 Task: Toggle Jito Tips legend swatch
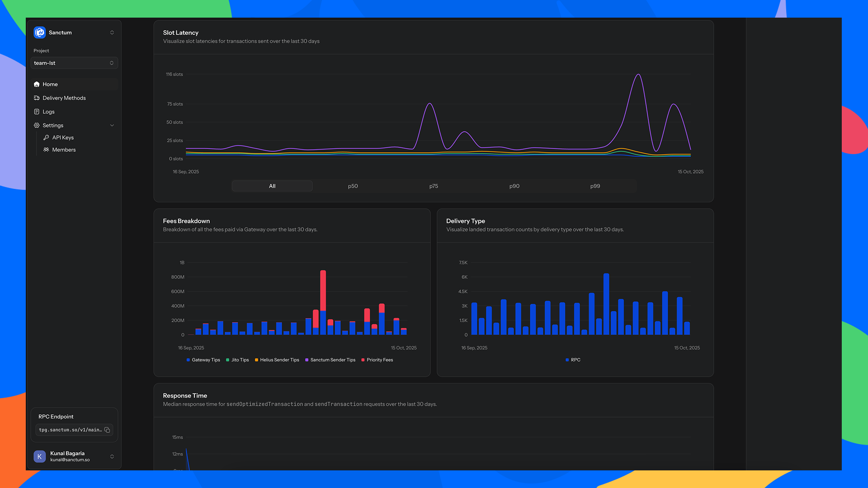228,360
